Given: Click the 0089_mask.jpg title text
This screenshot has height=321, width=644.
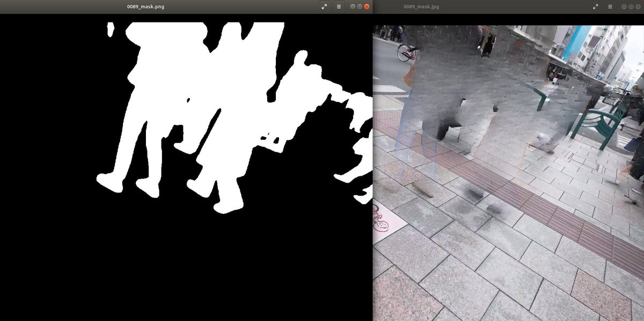Looking at the screenshot, I should click(421, 6).
